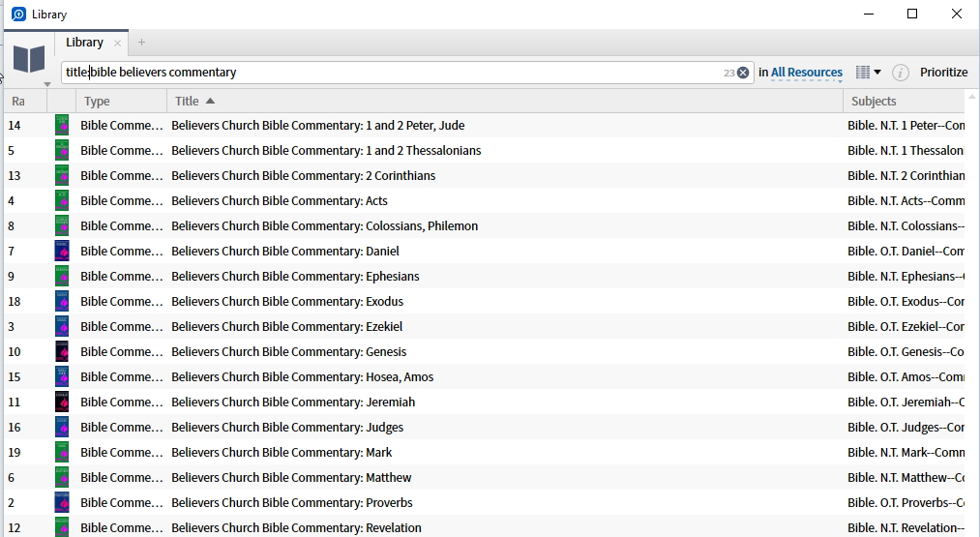
Task: Open cover icon of Jeremiah commentary
Action: [x=62, y=402]
